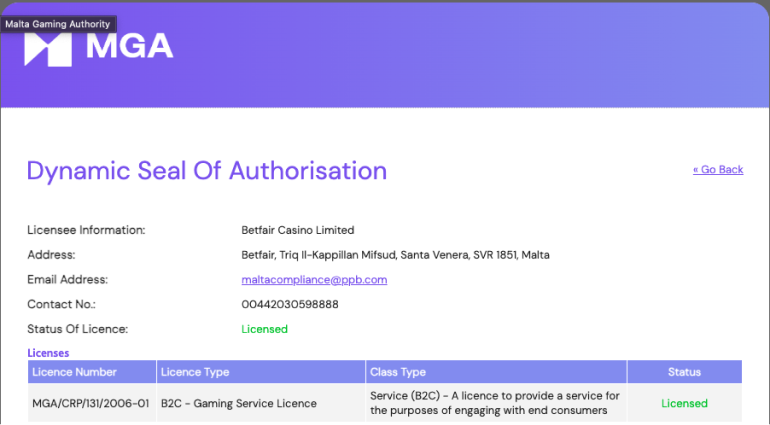Click the green Licensed text beside Status Of Licence
This screenshot has width=770, height=425.
point(264,329)
